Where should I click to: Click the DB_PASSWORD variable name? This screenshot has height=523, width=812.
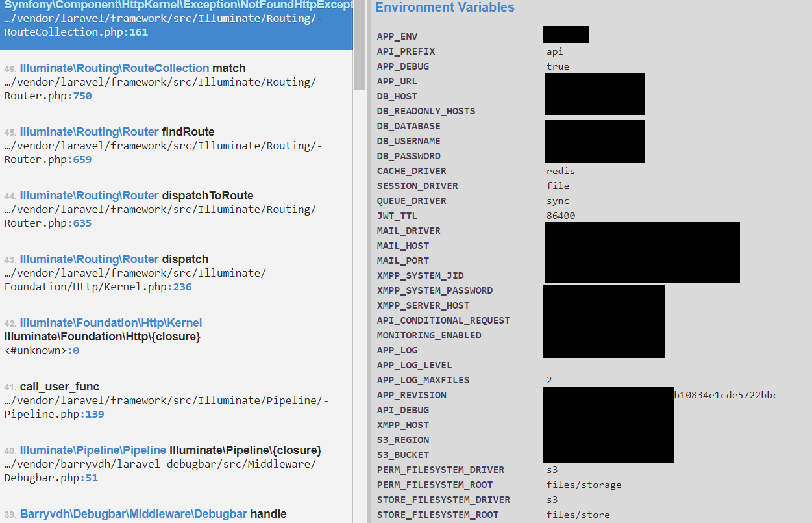pos(409,156)
